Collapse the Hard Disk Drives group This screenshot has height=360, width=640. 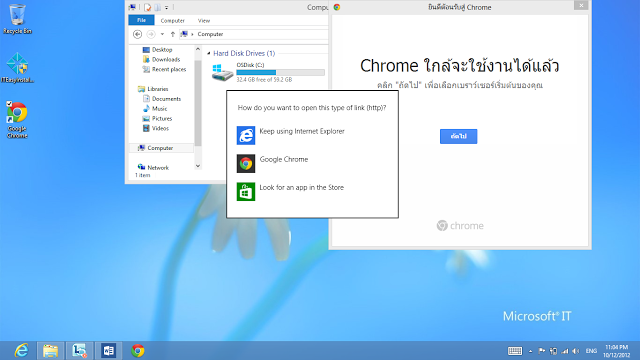pyautogui.click(x=209, y=53)
